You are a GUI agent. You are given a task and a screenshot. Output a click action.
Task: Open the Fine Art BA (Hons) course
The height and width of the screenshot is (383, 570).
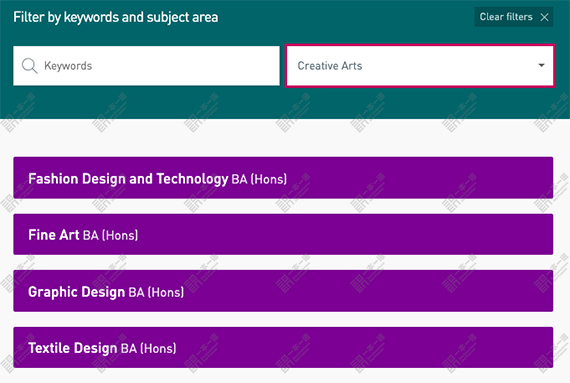283,234
